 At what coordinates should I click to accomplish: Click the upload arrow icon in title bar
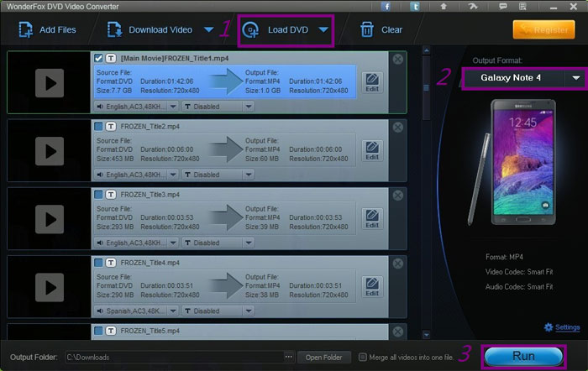[444, 7]
